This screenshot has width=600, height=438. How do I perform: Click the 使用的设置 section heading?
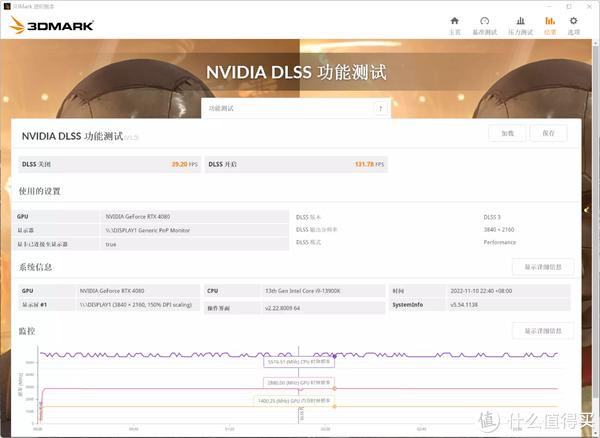pyautogui.click(x=39, y=191)
